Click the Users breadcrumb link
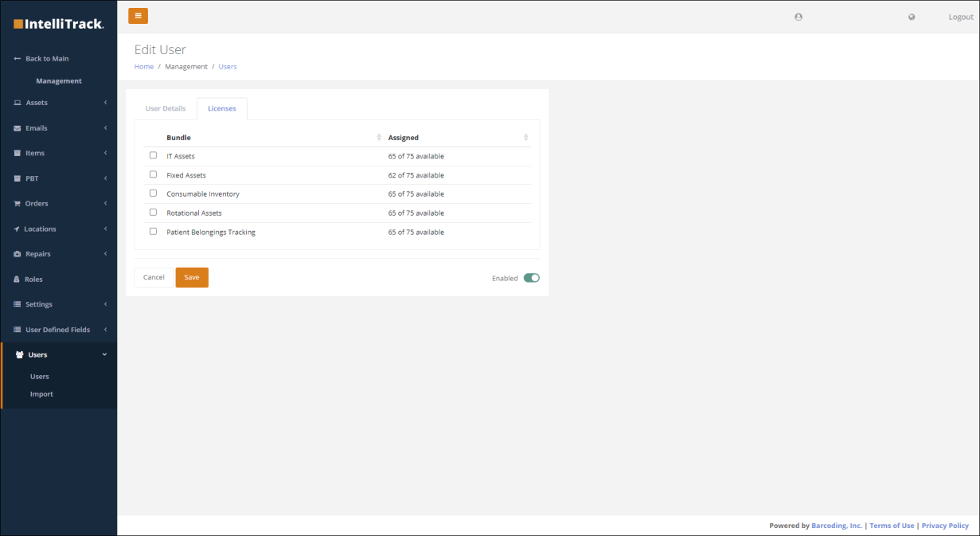Image resolution: width=980 pixels, height=536 pixels. (228, 67)
